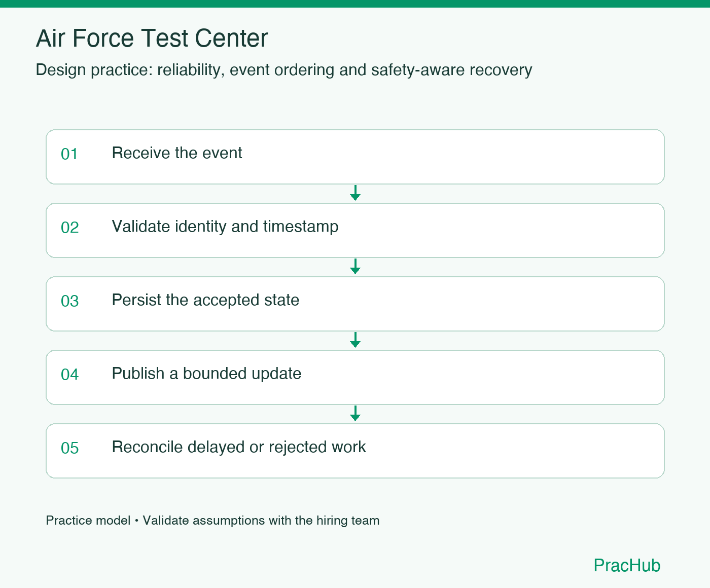Click the arrow below Receive the event
Viewport: 710px width, 588px height.
click(355, 193)
